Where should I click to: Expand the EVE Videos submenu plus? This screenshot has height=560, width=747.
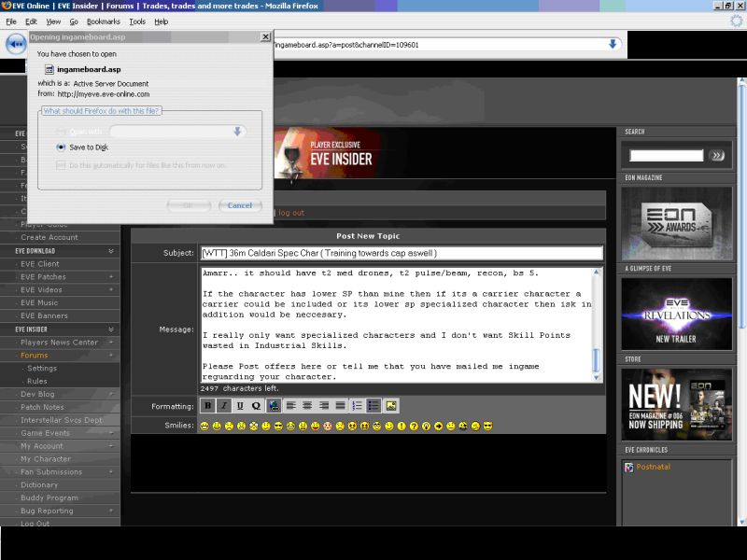click(111, 289)
